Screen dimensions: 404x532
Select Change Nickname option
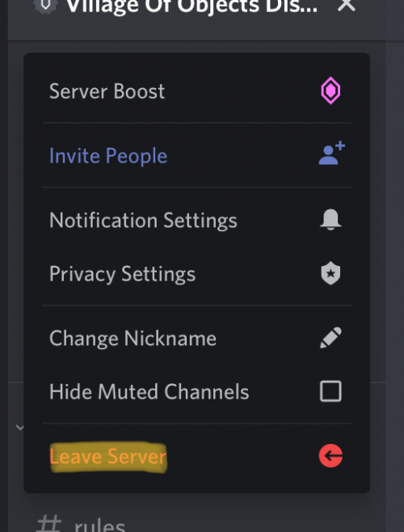[x=196, y=338]
